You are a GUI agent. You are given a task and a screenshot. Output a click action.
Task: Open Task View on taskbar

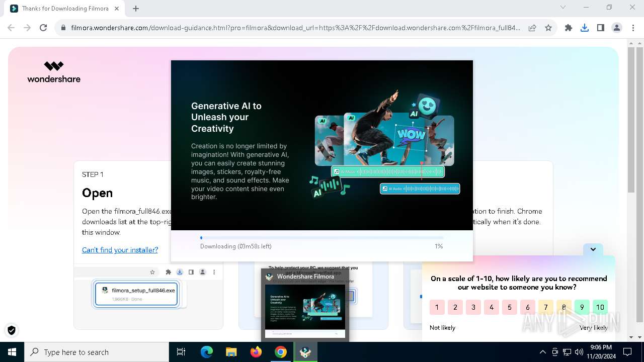point(181,352)
